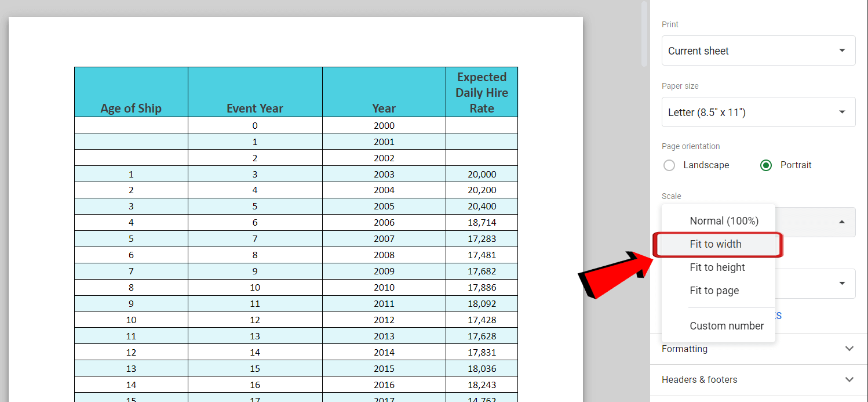Screen dimensions: 868x402
Task: Click the Margins dropdown arrow icon
Action: [841, 283]
